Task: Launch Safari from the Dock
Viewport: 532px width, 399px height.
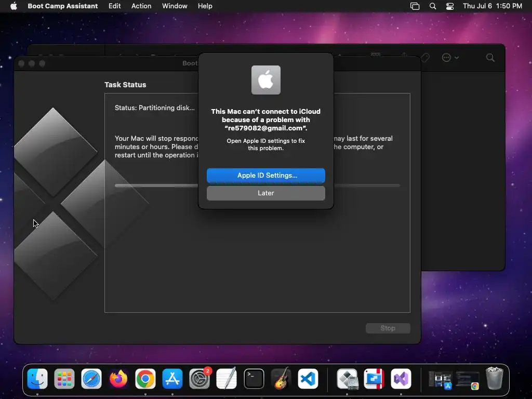Action: point(91,379)
